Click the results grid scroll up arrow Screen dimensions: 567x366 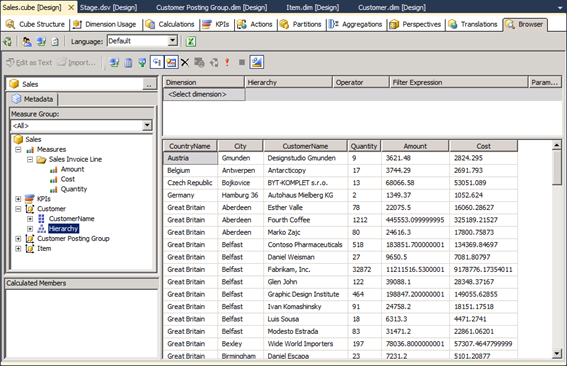(557, 145)
